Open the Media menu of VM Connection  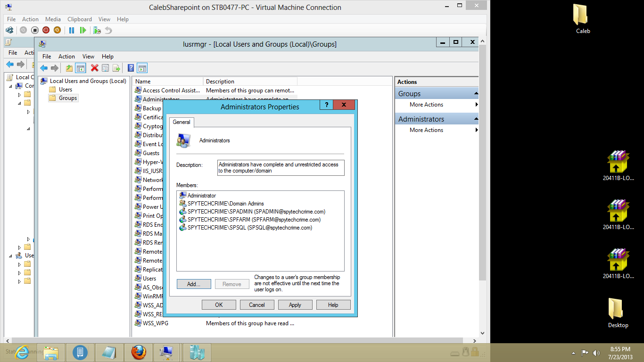53,19
